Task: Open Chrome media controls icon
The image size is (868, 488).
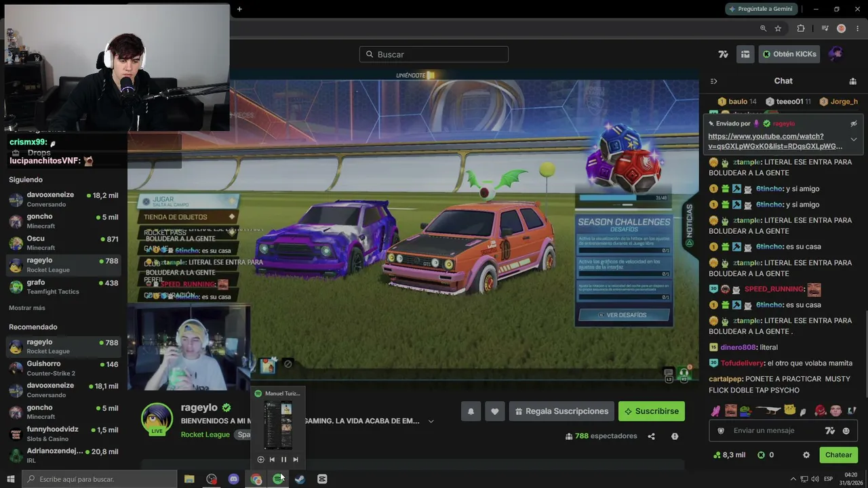Action: (825, 28)
